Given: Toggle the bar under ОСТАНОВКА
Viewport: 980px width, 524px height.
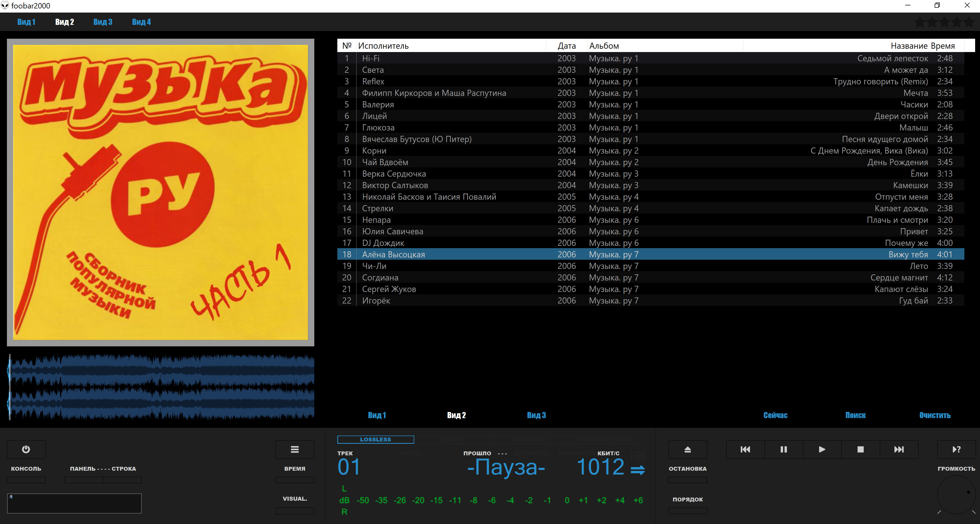Looking at the screenshot, I should click(687, 480).
